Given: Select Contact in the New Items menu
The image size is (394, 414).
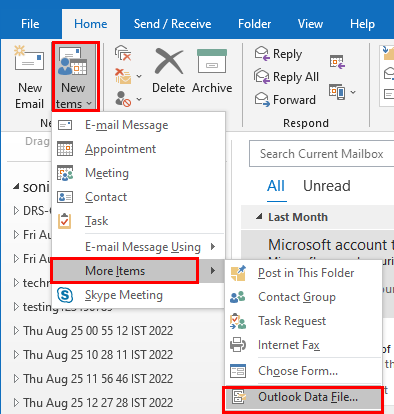Looking at the screenshot, I should (x=138, y=197).
